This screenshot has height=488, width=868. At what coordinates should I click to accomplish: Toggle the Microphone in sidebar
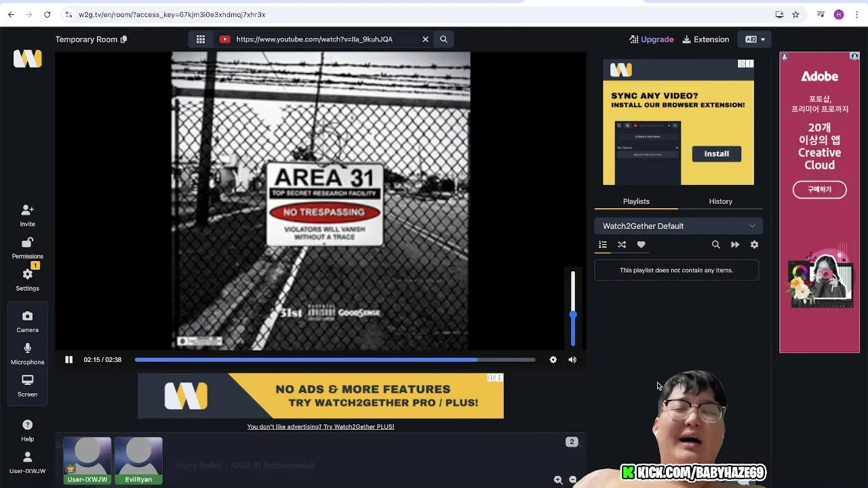pos(27,354)
